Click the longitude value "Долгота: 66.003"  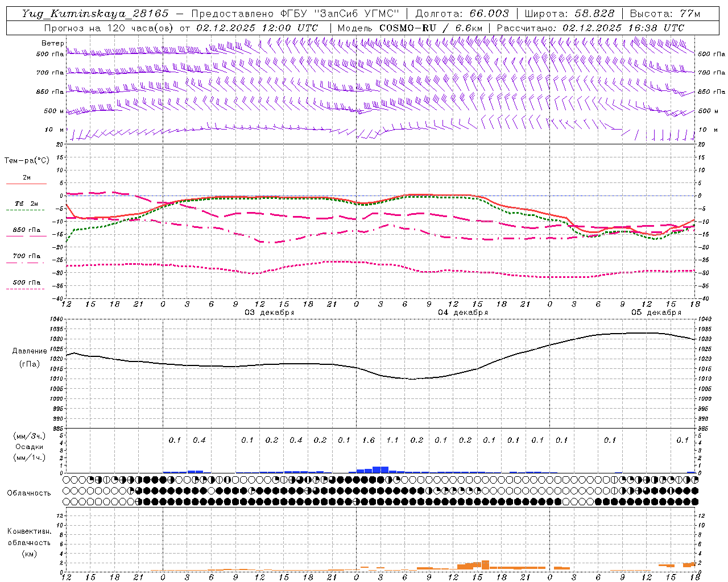462,14
